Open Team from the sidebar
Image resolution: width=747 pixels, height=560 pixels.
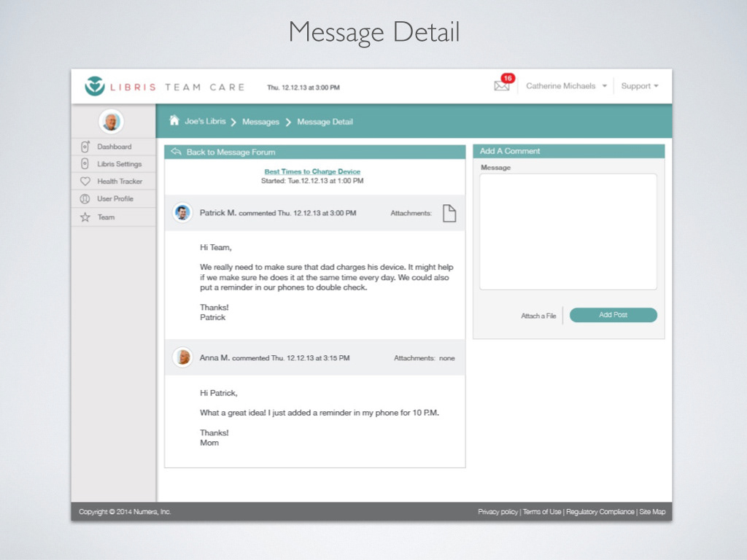coord(113,217)
